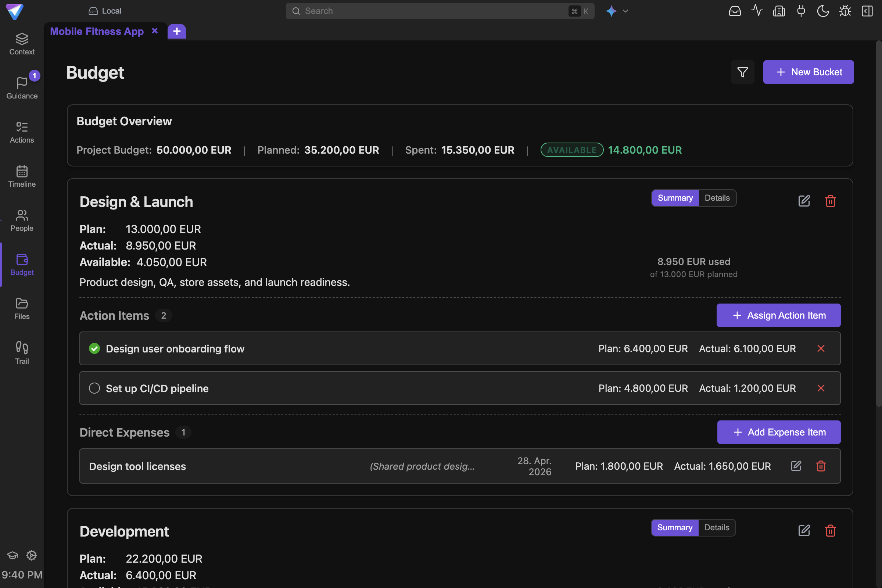This screenshot has height=588, width=882.
Task: Switch Development to Summary view
Action: pyautogui.click(x=675, y=528)
